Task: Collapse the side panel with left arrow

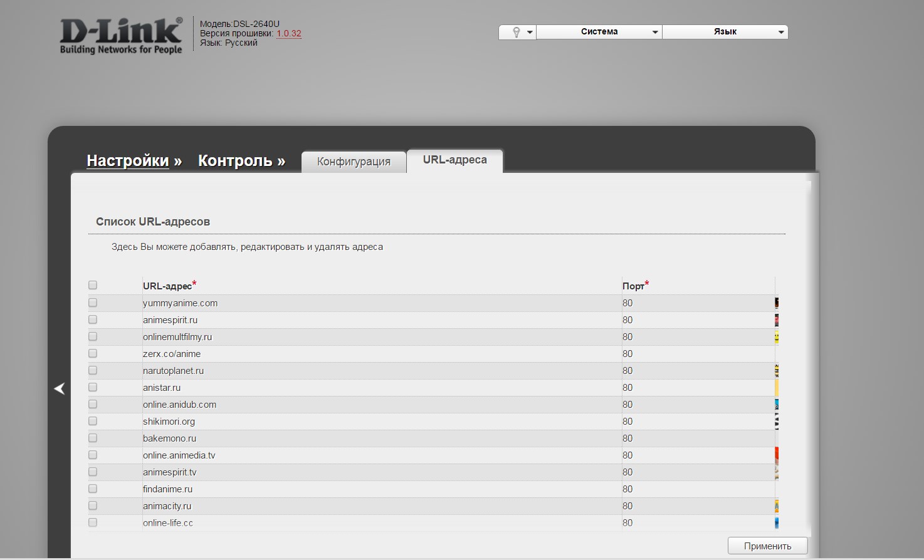Action: pyautogui.click(x=60, y=389)
